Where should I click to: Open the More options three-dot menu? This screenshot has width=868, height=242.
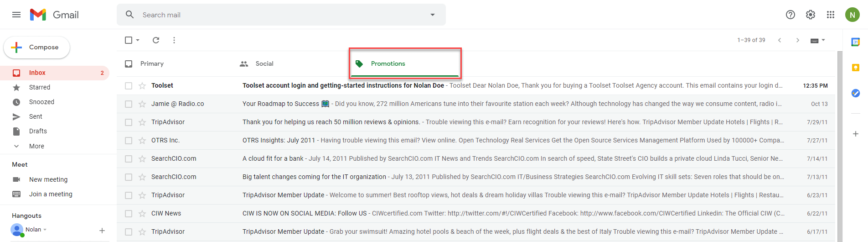tap(174, 40)
